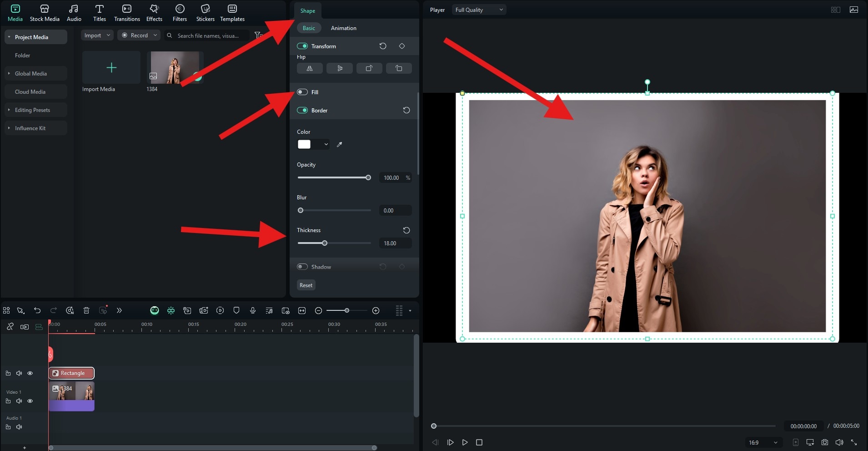Screen dimensions: 868x451
Task: Mute the Audio 1 track
Action: [x=19, y=427]
